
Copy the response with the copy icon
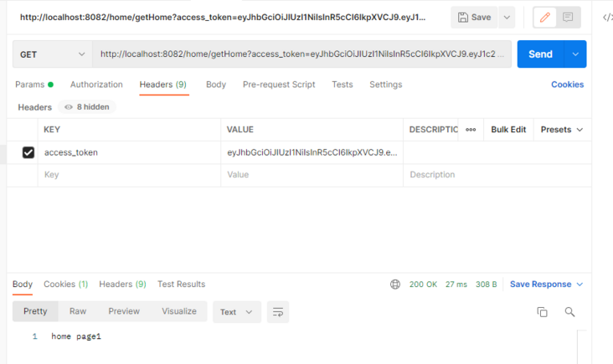click(x=543, y=312)
